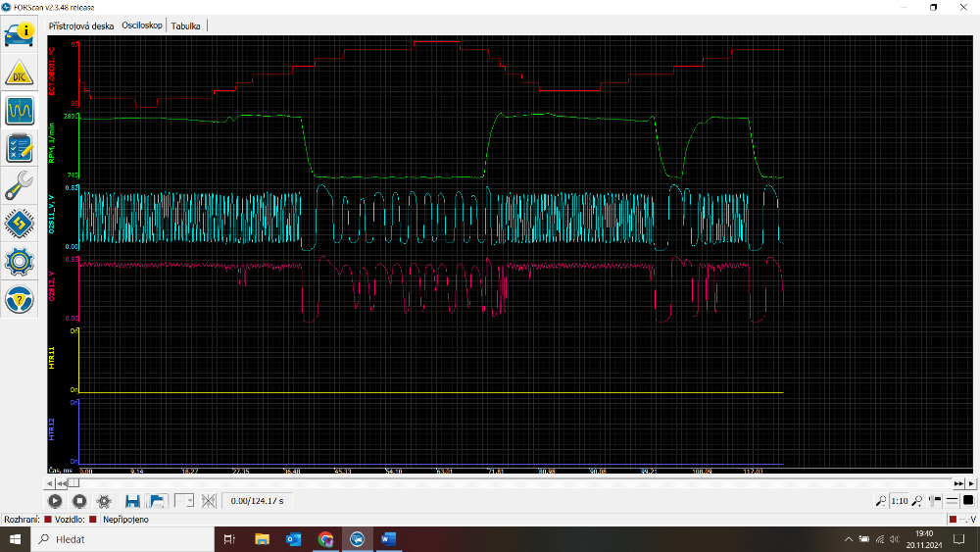Select the oscilloscope sidebar icon
The height and width of the screenshot is (552, 980).
(20, 109)
